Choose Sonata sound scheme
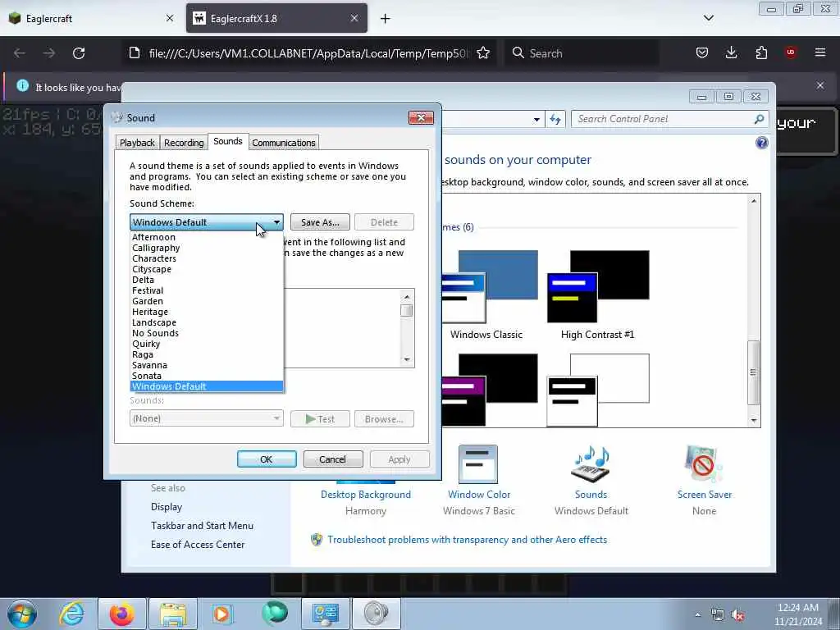 click(207, 376)
